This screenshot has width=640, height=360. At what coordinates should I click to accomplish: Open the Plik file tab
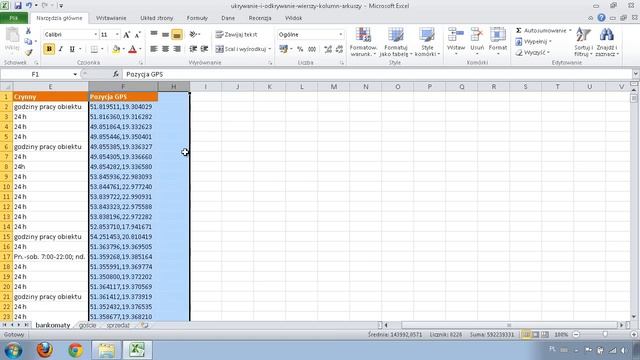pyautogui.click(x=14, y=18)
